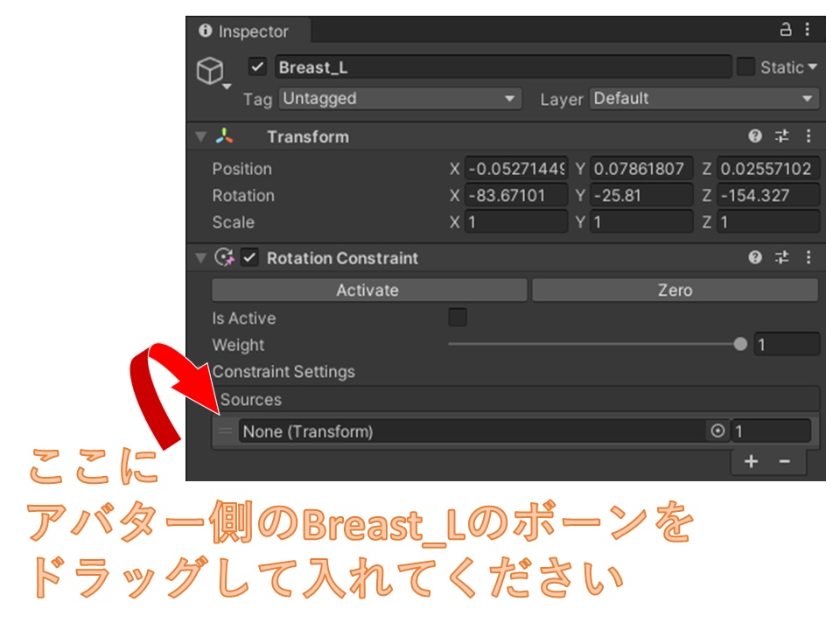Open Rotation Constraint help reference
Screen dimensions: 840x630
click(755, 257)
